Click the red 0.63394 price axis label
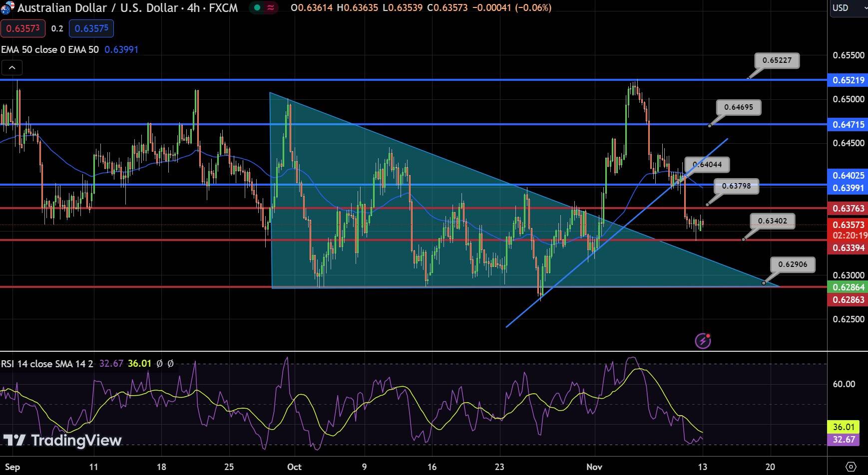The image size is (868, 475). [848, 247]
